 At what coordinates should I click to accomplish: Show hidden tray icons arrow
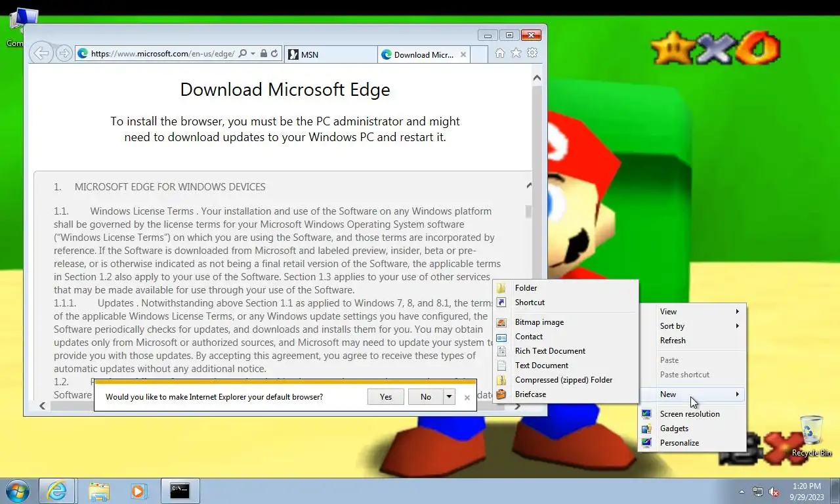pyautogui.click(x=742, y=492)
